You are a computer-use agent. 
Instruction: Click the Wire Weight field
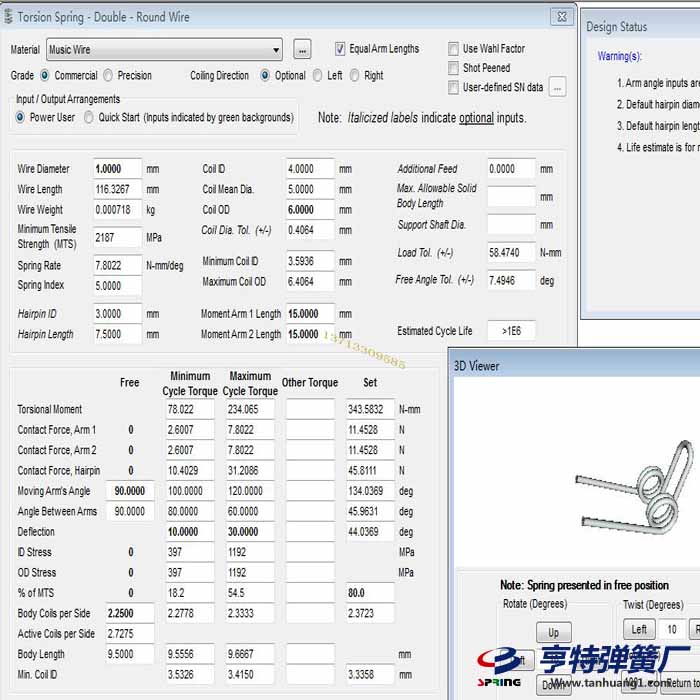[117, 210]
